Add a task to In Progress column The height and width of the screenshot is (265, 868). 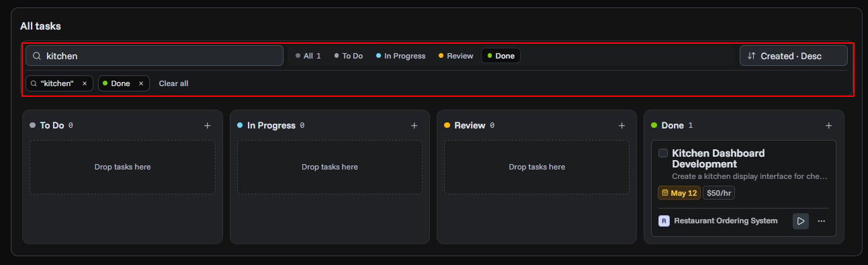click(415, 125)
